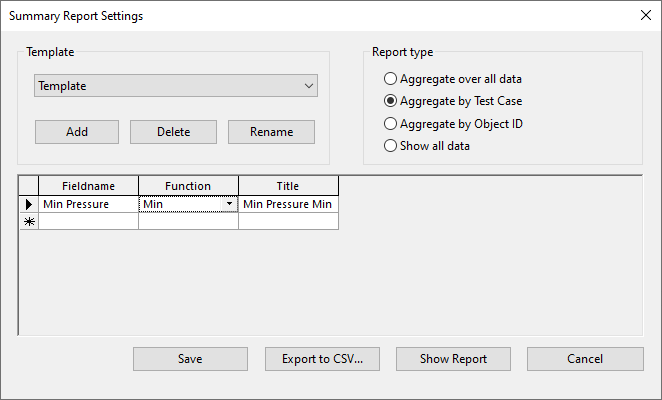Click the Function column header
This screenshot has width=662, height=400.
click(x=188, y=186)
